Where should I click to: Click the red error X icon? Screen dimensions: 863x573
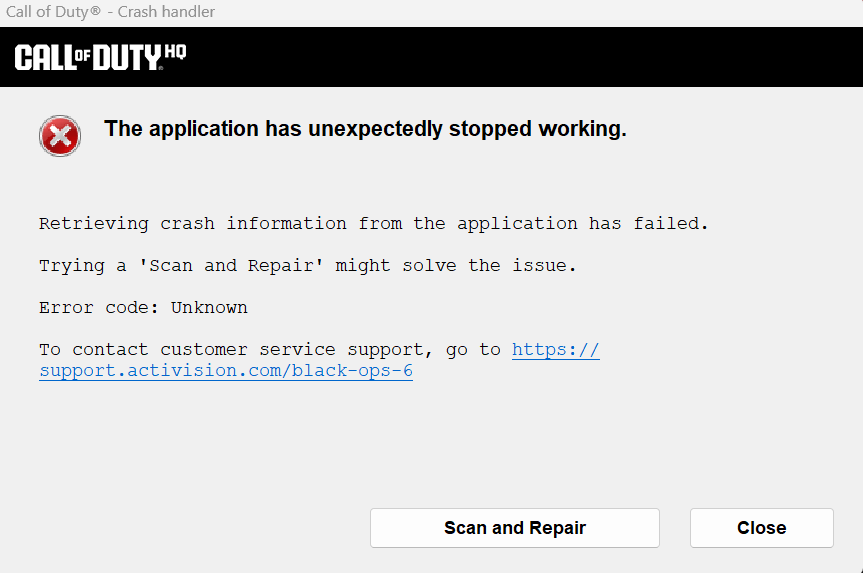click(60, 136)
